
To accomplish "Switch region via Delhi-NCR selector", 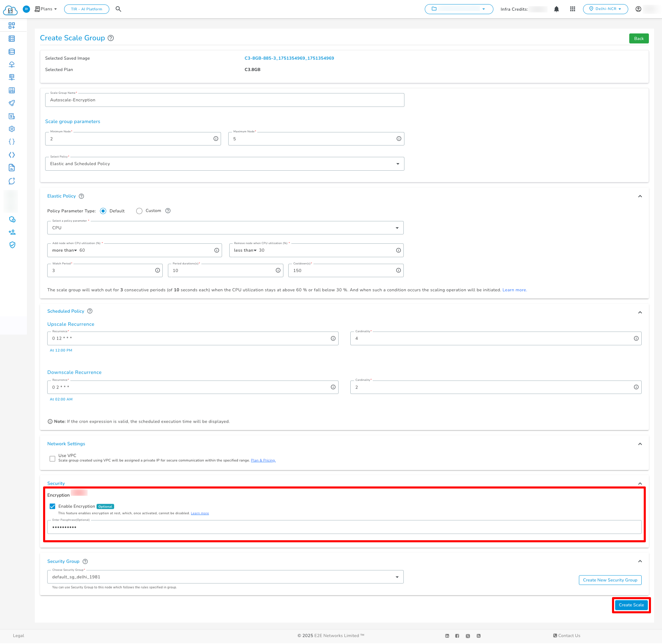I will (605, 9).
